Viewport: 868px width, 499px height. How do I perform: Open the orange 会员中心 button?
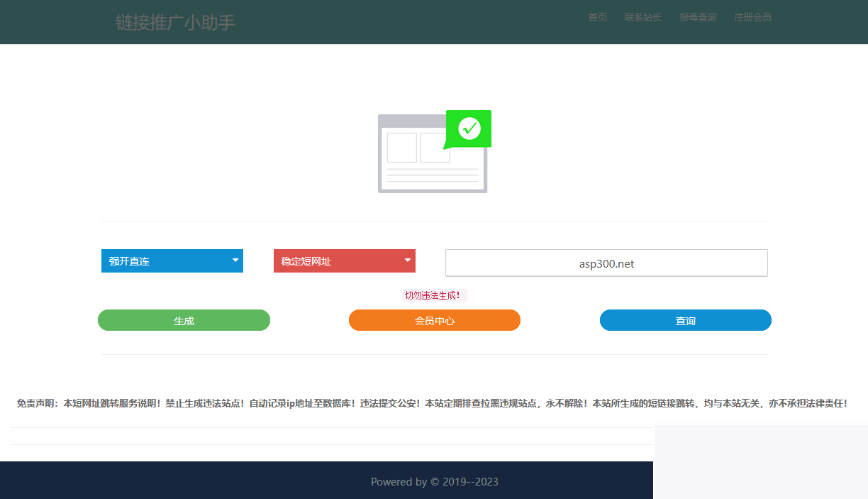[434, 320]
